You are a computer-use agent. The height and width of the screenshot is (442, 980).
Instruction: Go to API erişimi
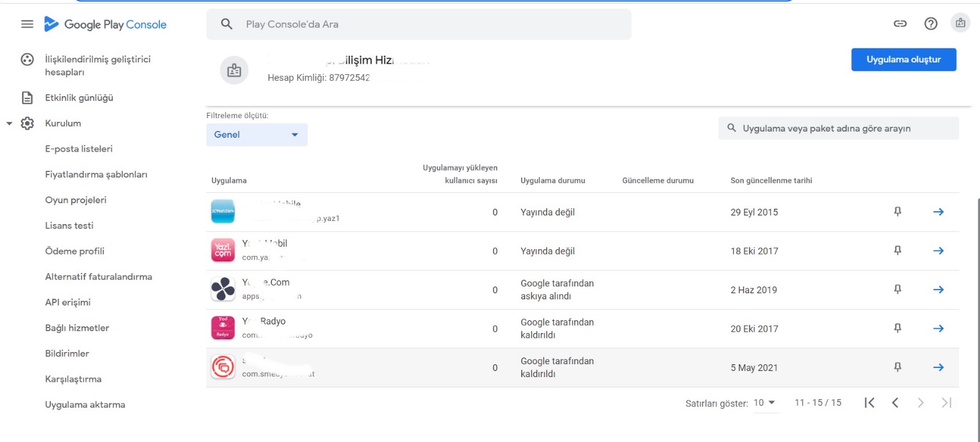pyautogui.click(x=68, y=302)
